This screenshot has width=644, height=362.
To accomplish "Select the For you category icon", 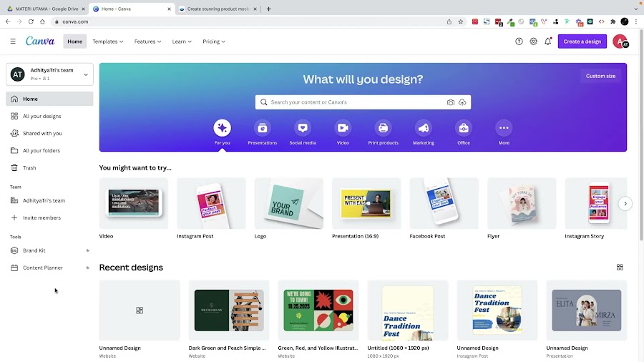I will coord(223,128).
